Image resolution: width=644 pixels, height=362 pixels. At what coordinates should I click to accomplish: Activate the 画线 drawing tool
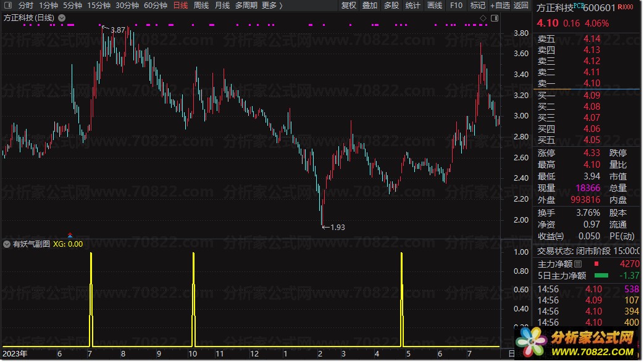435,6
